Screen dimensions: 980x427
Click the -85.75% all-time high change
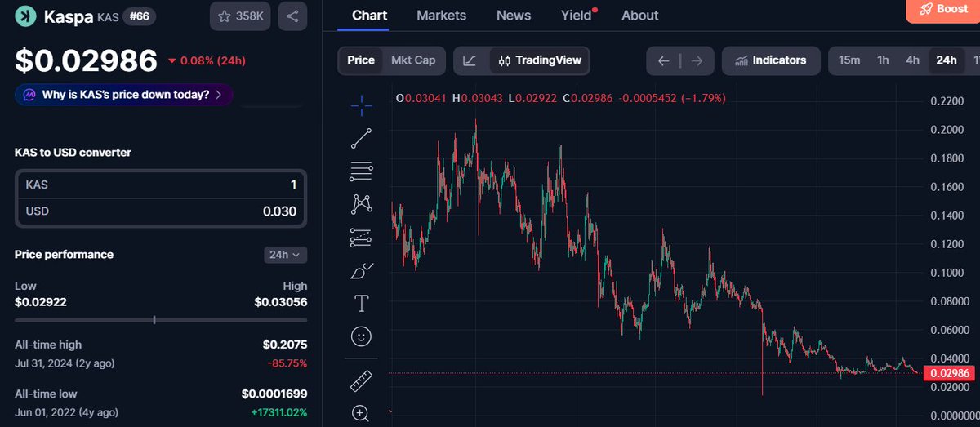pyautogui.click(x=287, y=363)
